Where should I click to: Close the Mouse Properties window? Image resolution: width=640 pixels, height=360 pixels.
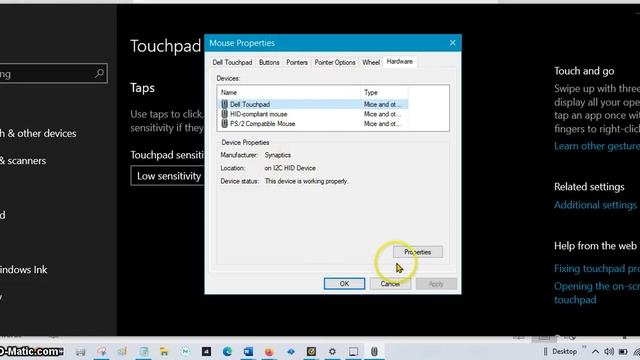click(x=452, y=43)
